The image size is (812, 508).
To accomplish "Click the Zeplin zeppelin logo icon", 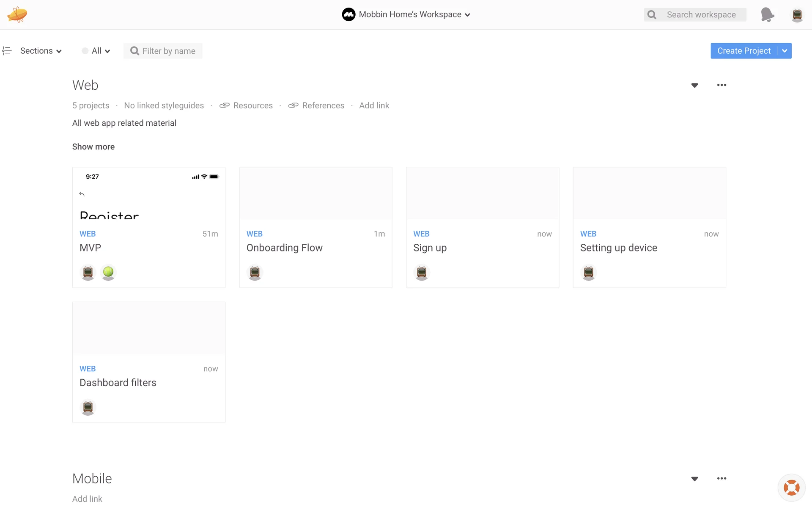I will click(17, 14).
